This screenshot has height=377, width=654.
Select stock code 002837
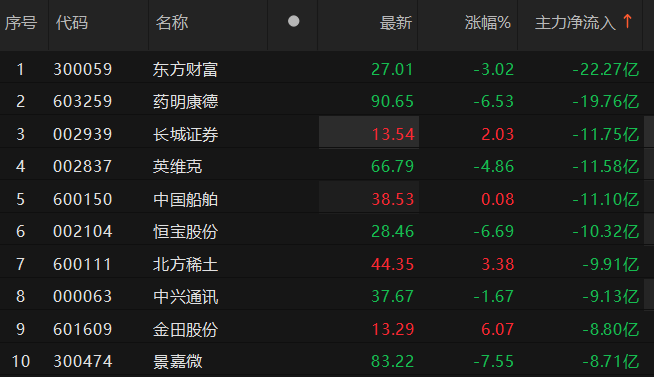pos(83,166)
